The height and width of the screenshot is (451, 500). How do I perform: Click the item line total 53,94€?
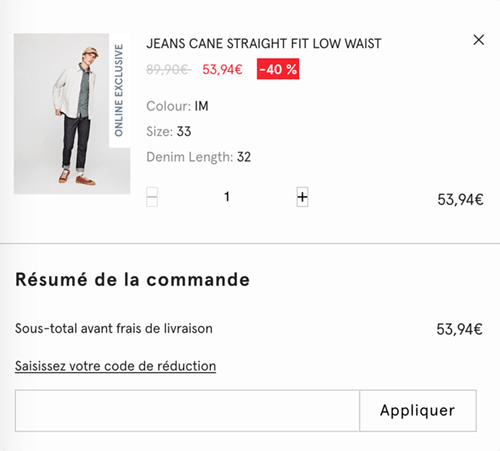pyautogui.click(x=460, y=200)
